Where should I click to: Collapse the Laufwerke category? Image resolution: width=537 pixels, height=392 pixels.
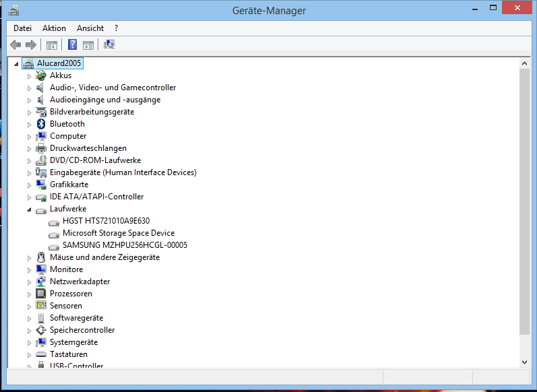(29, 209)
